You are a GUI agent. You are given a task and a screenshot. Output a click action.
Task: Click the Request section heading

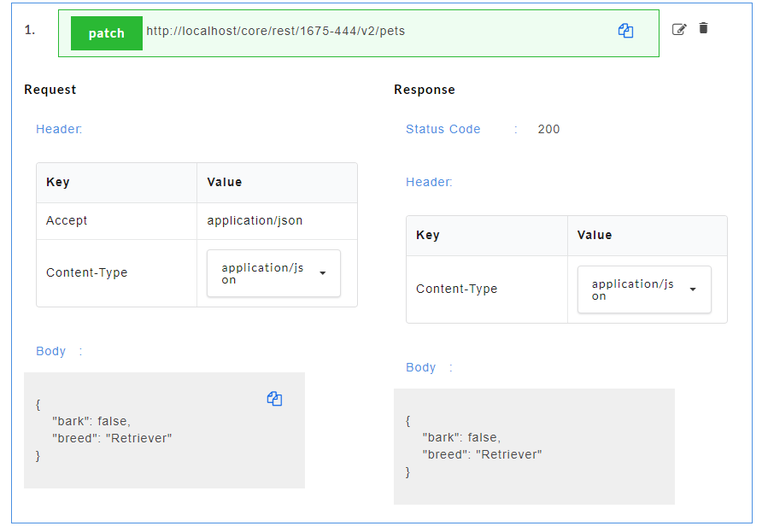[x=50, y=90]
